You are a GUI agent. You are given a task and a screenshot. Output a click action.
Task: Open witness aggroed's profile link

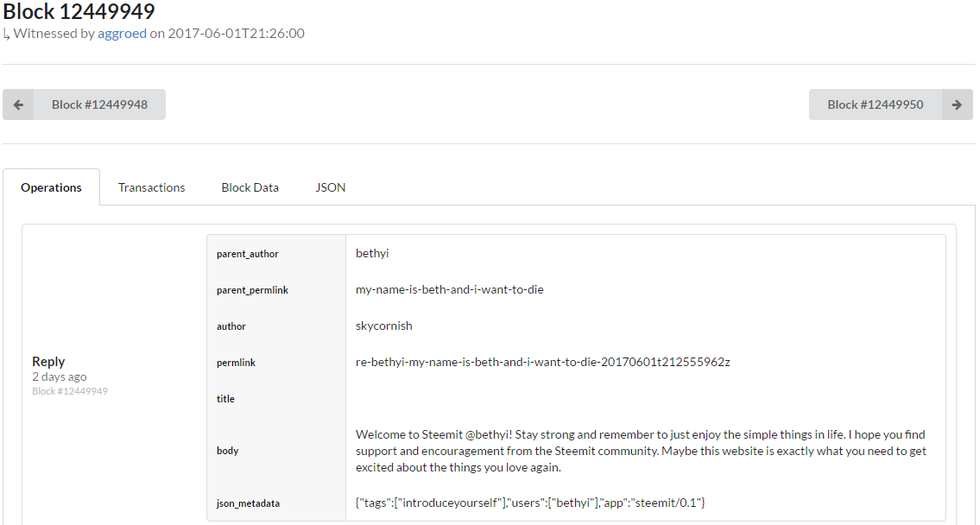pyautogui.click(x=122, y=34)
